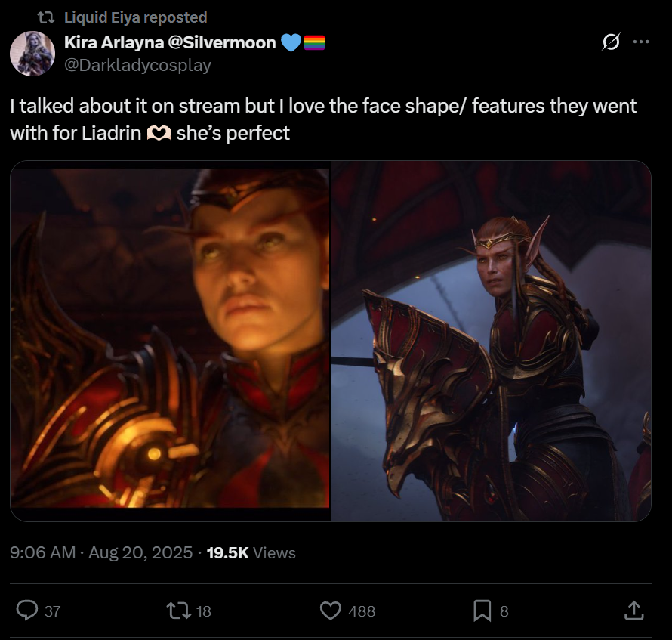Open the share menu with the upload icon
This screenshot has width=672, height=640.
633,611
